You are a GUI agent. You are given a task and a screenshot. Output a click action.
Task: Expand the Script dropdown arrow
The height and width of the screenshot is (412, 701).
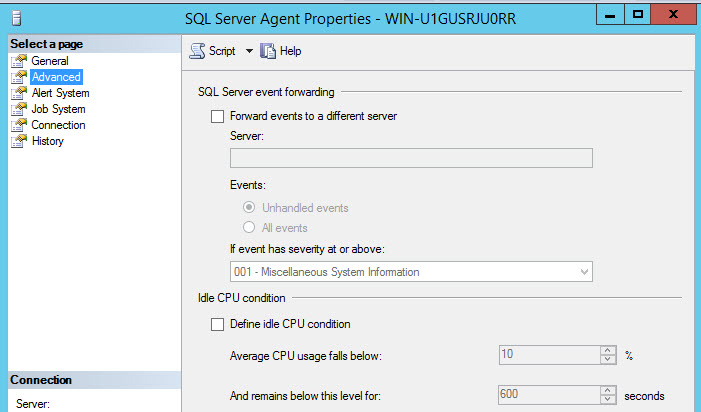point(249,51)
